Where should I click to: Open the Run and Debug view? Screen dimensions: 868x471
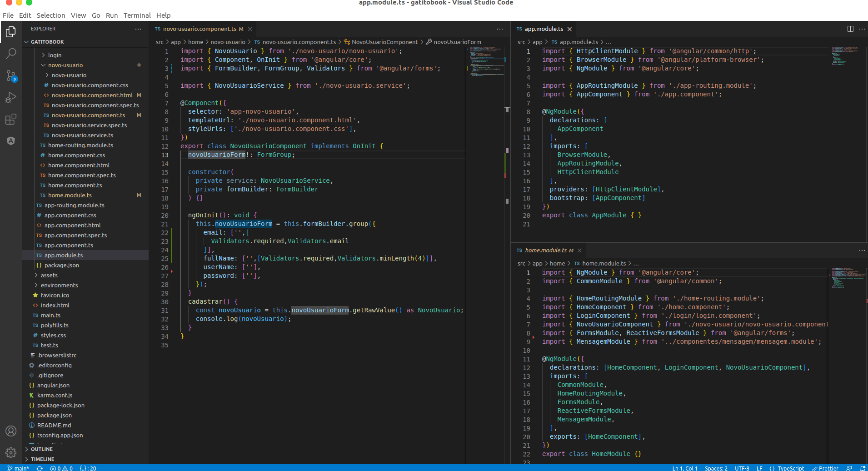pos(11,97)
